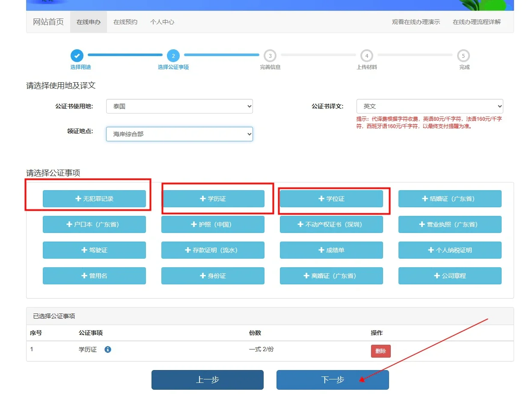Click step 5 circle 完成
The image size is (532, 415).
point(464,56)
